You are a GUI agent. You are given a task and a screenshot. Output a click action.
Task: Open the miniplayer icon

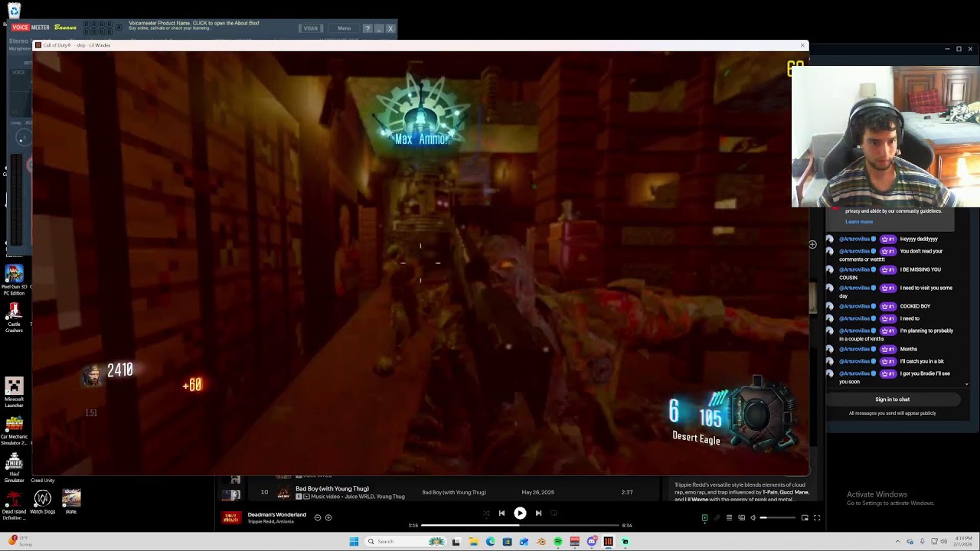point(805,518)
